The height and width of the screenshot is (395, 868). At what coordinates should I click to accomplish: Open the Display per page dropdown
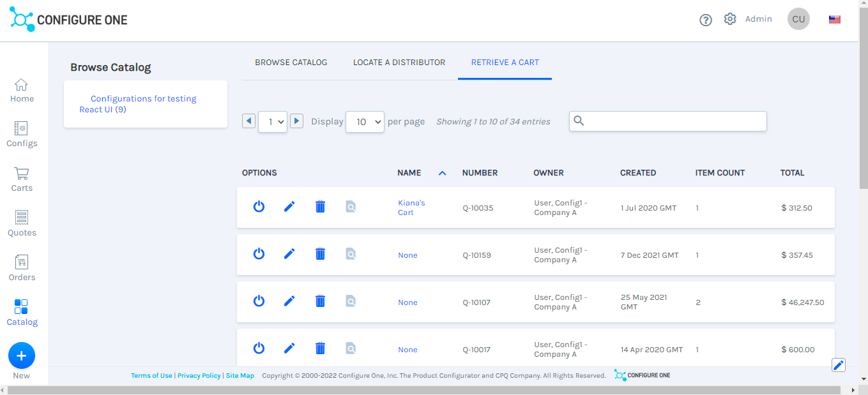(x=365, y=122)
